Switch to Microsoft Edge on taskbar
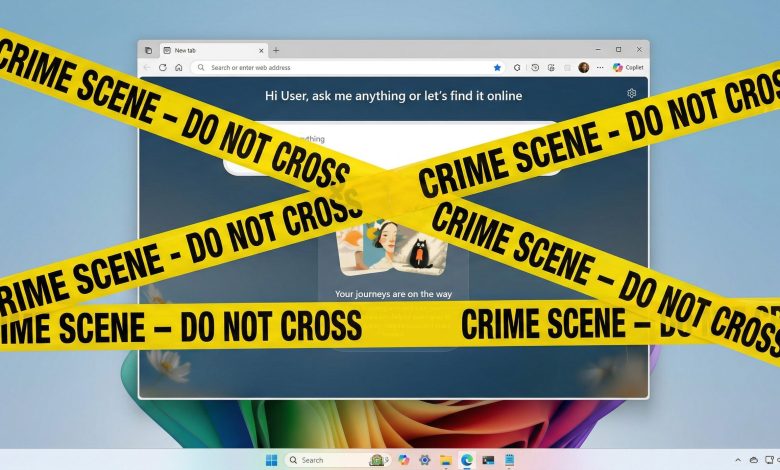This screenshot has height=470, width=780. click(467, 460)
